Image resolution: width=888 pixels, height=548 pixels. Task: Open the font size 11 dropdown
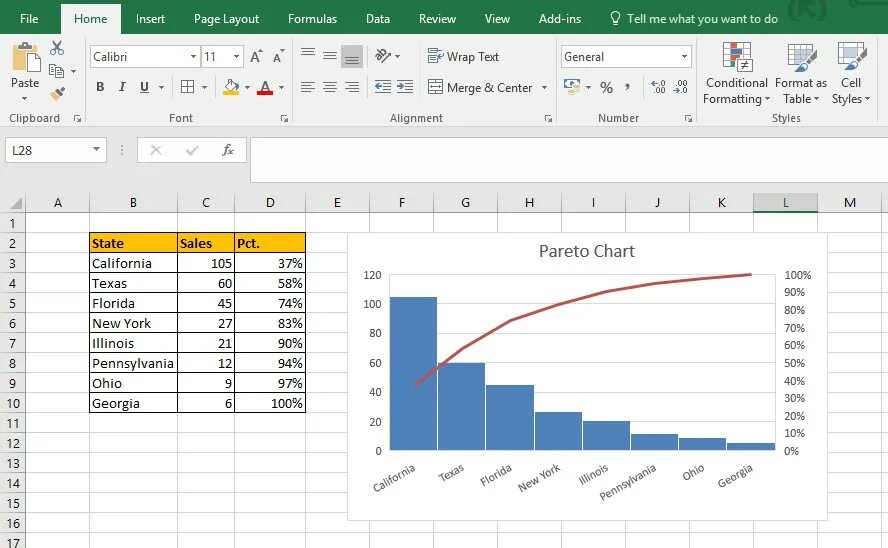236,57
